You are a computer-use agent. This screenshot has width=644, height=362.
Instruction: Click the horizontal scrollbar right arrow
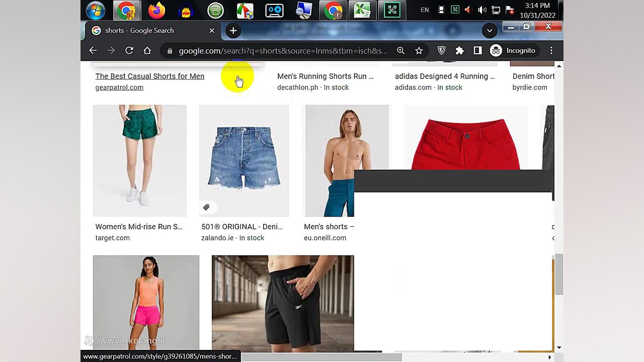tap(549, 357)
